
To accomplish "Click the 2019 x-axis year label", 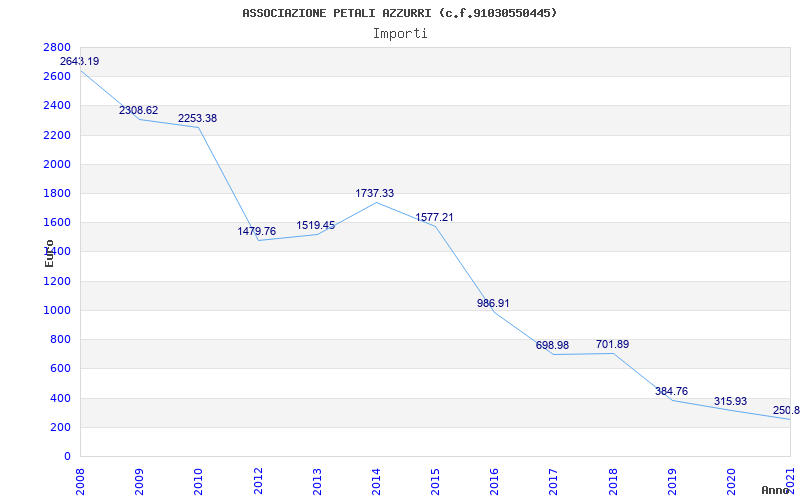I will [672, 482].
